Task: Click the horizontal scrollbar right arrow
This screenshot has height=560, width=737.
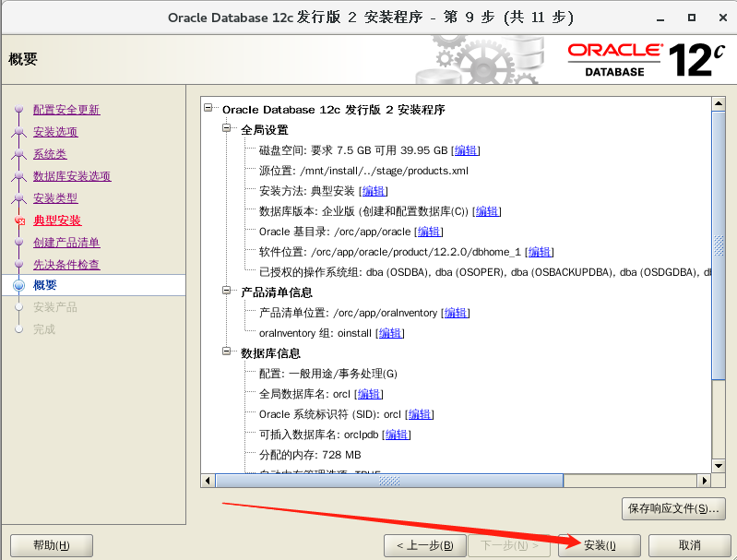Action: 704,481
